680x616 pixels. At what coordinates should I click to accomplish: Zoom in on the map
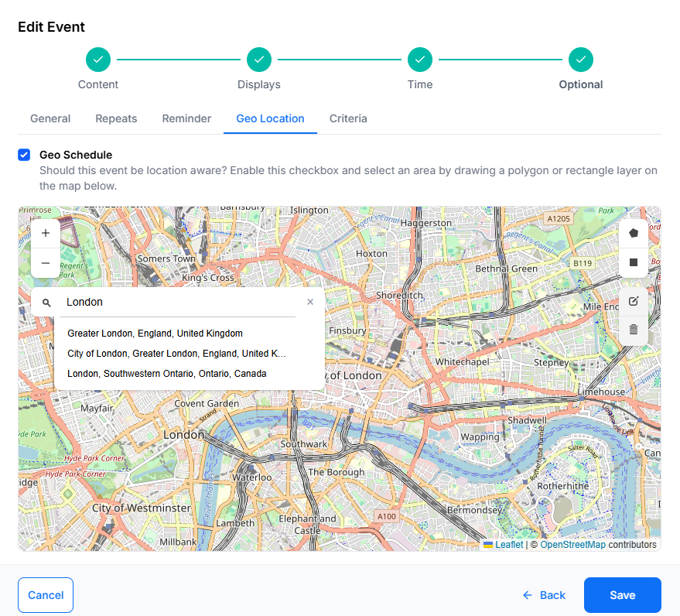tap(46, 234)
